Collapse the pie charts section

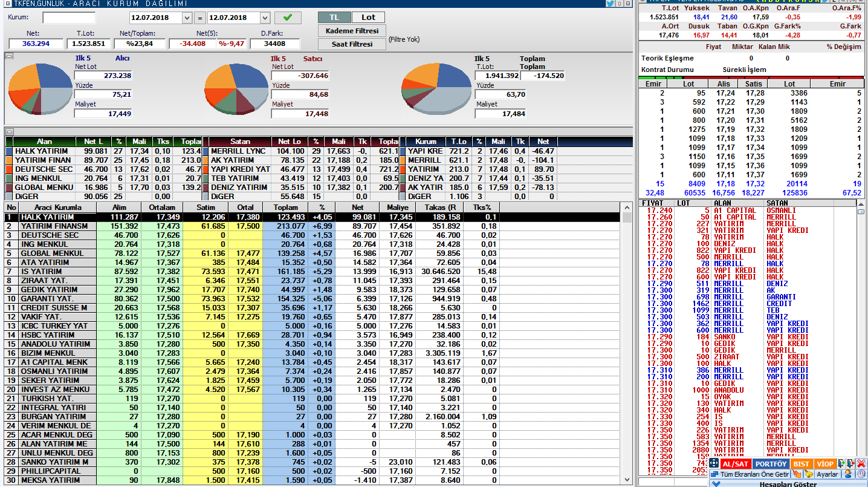[9, 56]
